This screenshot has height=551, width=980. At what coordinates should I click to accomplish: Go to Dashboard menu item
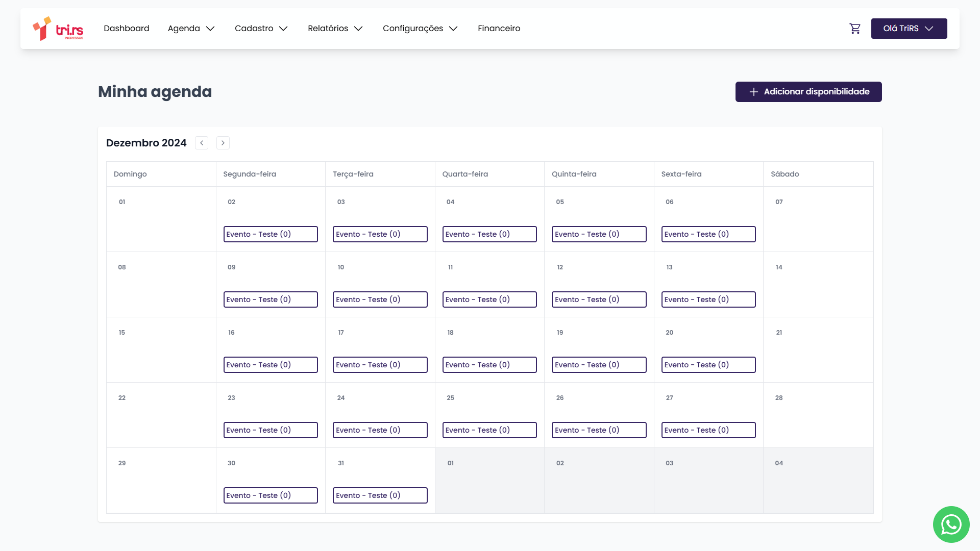[127, 29]
